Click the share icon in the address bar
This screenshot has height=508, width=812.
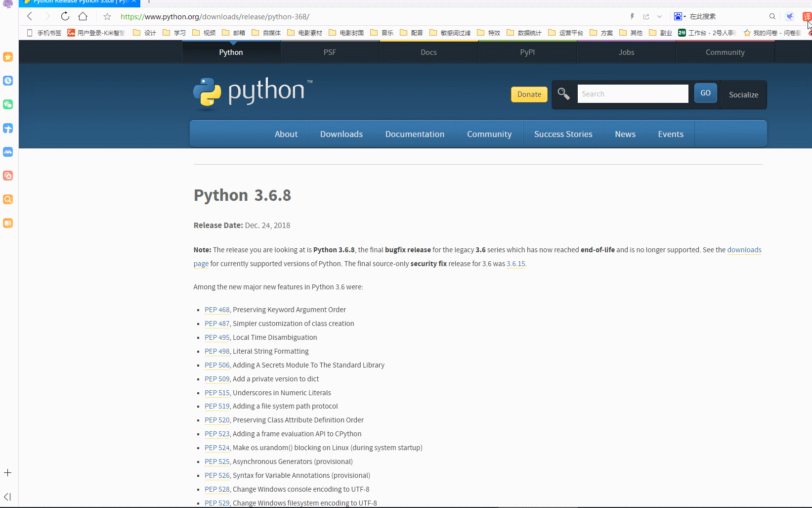(x=646, y=16)
